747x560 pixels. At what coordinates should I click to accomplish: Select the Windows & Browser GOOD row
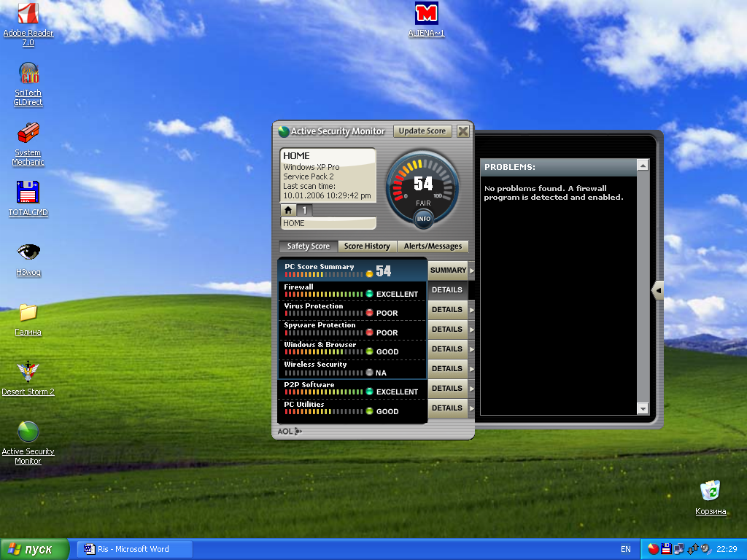352,349
